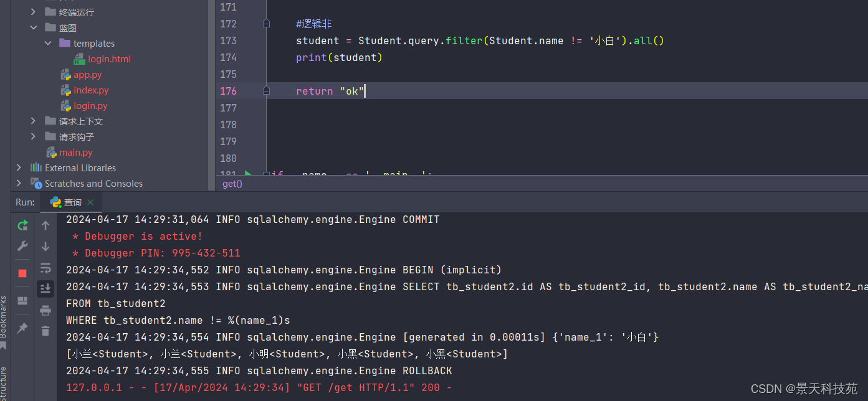Expand the 请求上下文 folder

pos(34,121)
